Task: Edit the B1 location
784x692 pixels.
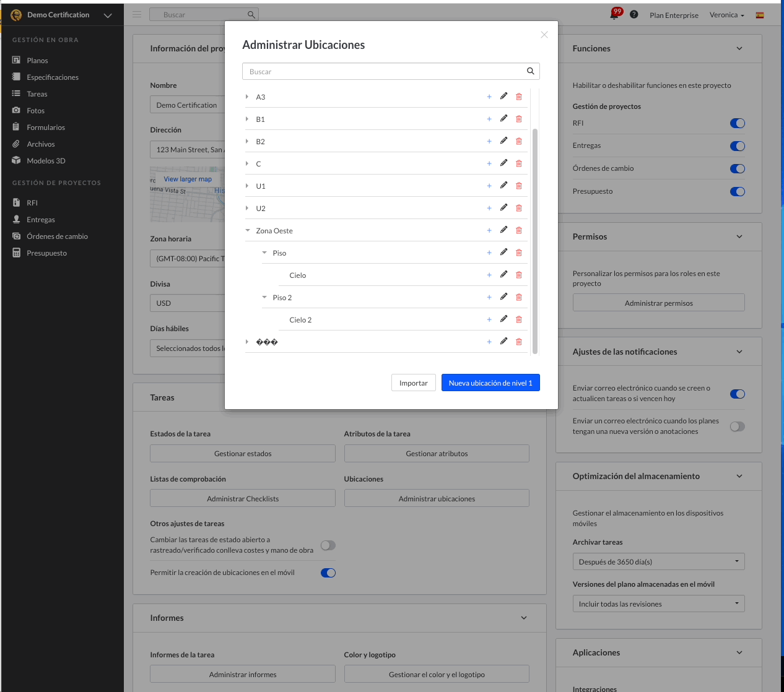Action: 504,118
